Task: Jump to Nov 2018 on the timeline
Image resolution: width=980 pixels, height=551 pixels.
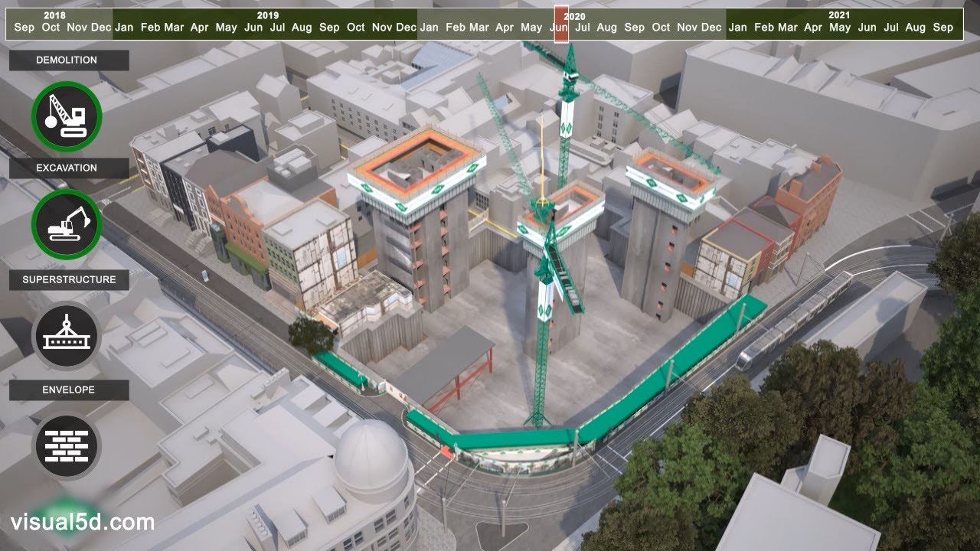Action: click(77, 28)
